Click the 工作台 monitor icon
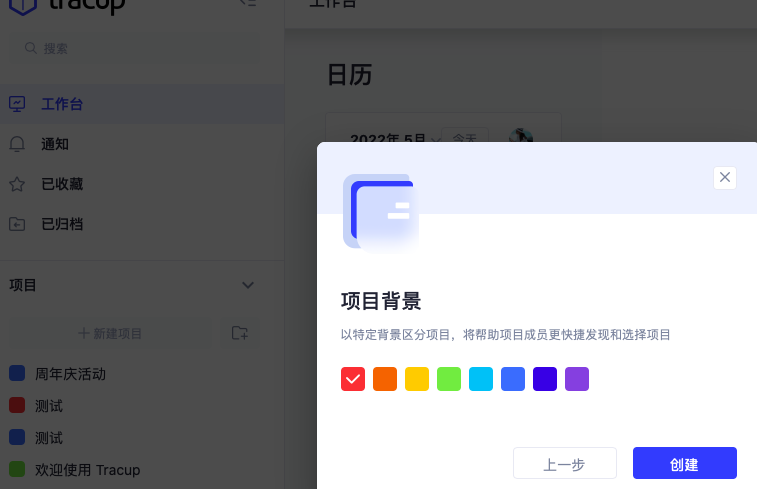The image size is (757, 489). pyautogui.click(x=17, y=104)
